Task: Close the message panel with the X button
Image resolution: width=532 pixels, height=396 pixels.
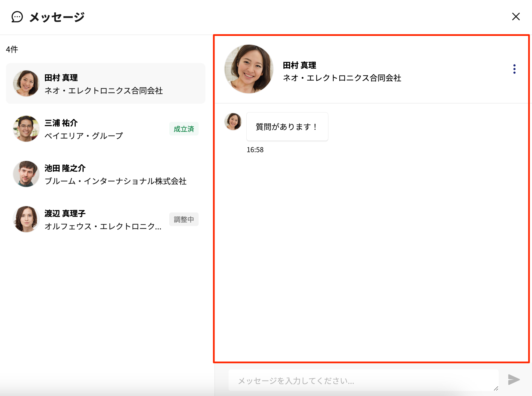Action: click(x=516, y=17)
